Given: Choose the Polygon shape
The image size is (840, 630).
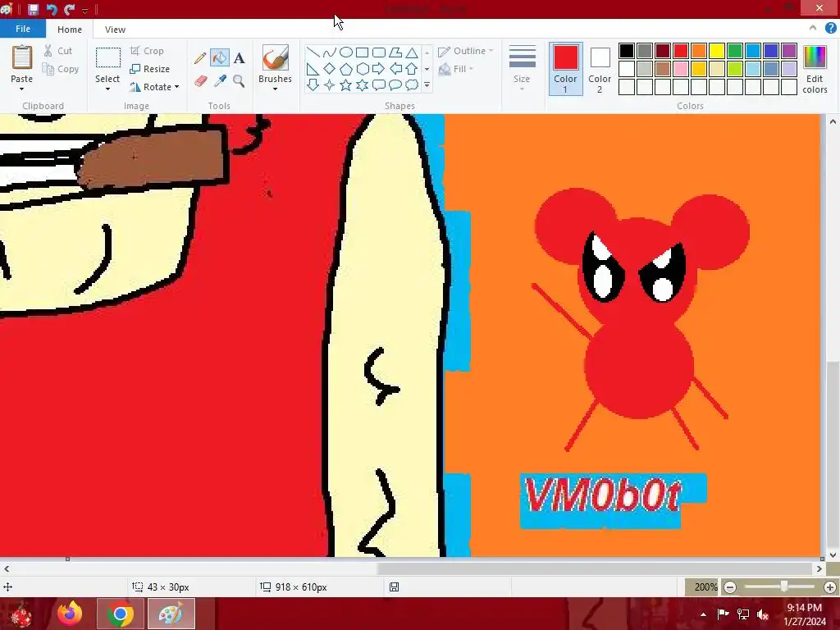Looking at the screenshot, I should [395, 52].
